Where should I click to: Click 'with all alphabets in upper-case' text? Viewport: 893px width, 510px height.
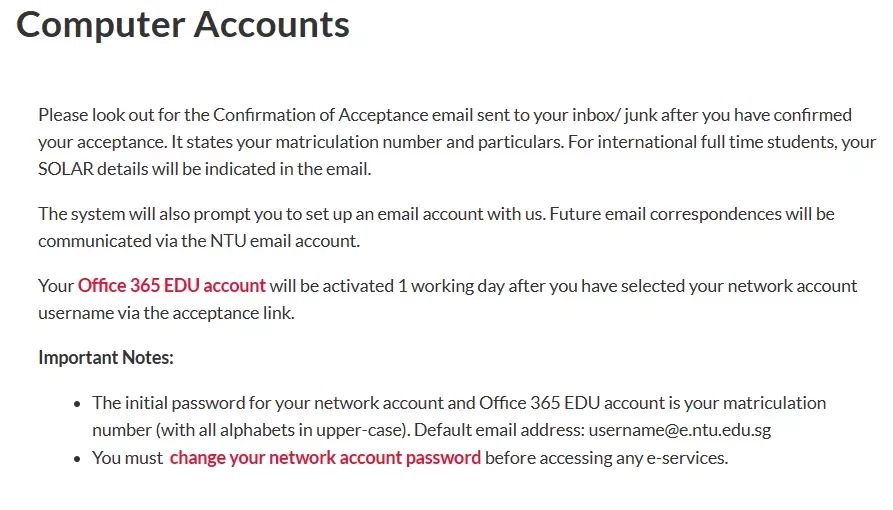point(281,430)
